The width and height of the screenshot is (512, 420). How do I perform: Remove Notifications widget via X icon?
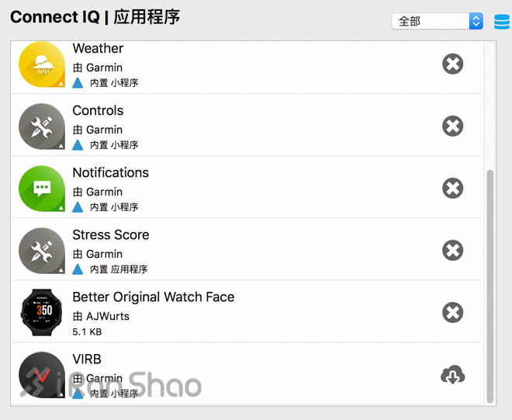(x=452, y=189)
